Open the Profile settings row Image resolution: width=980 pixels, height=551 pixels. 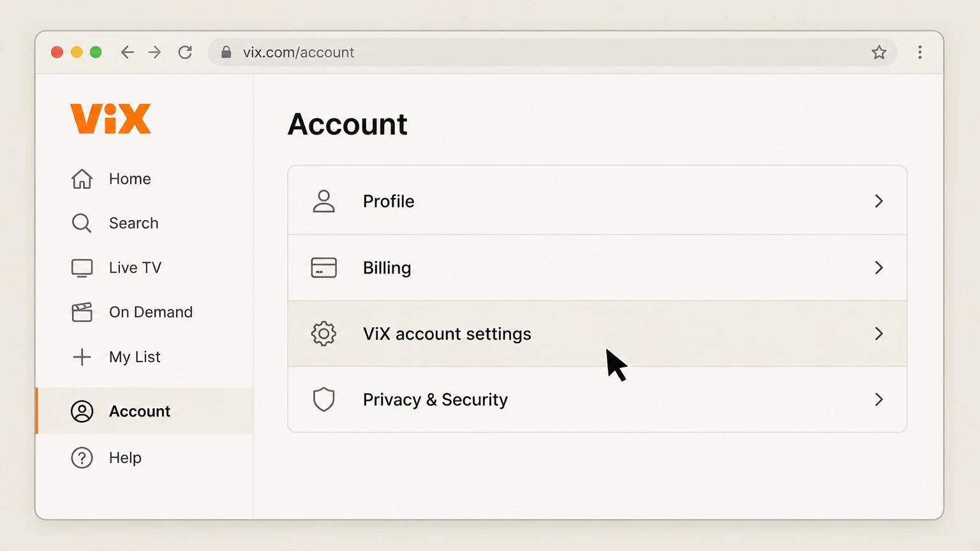597,201
